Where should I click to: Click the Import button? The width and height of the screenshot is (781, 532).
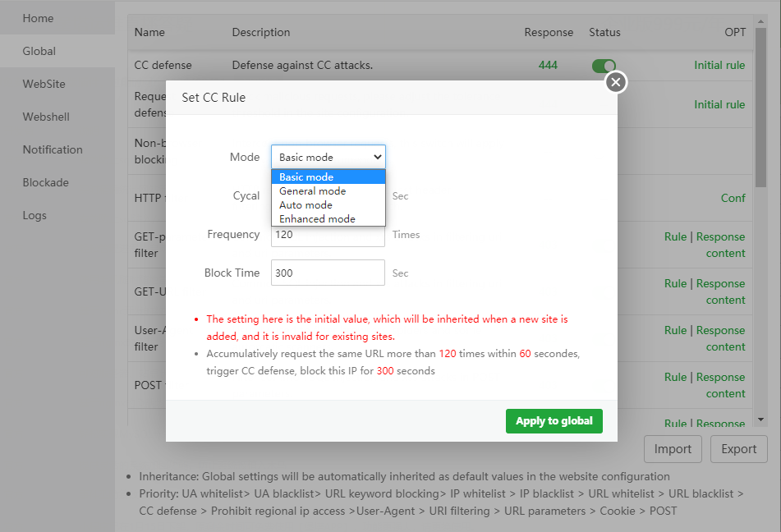(673, 449)
